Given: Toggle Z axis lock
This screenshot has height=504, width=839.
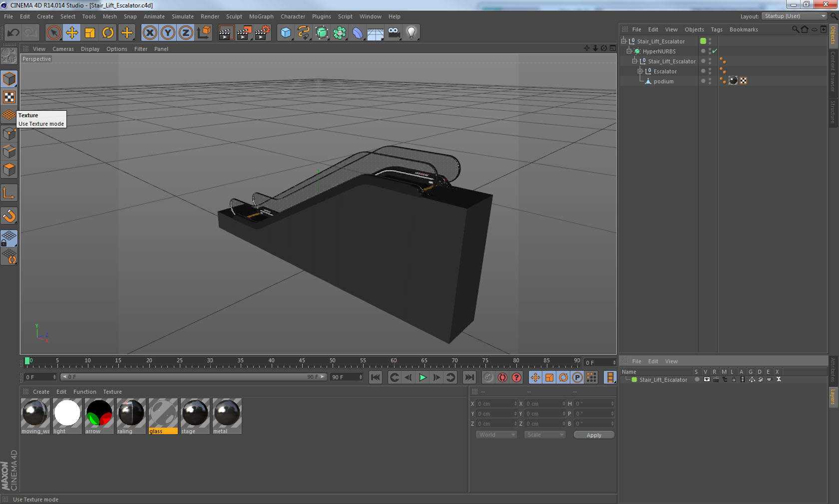Looking at the screenshot, I should [x=186, y=33].
